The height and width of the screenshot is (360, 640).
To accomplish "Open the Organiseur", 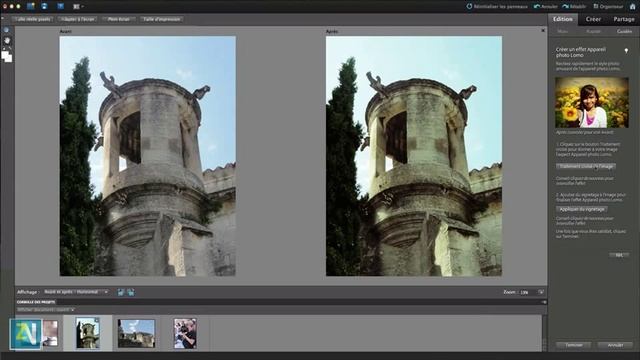I will pos(608,6).
